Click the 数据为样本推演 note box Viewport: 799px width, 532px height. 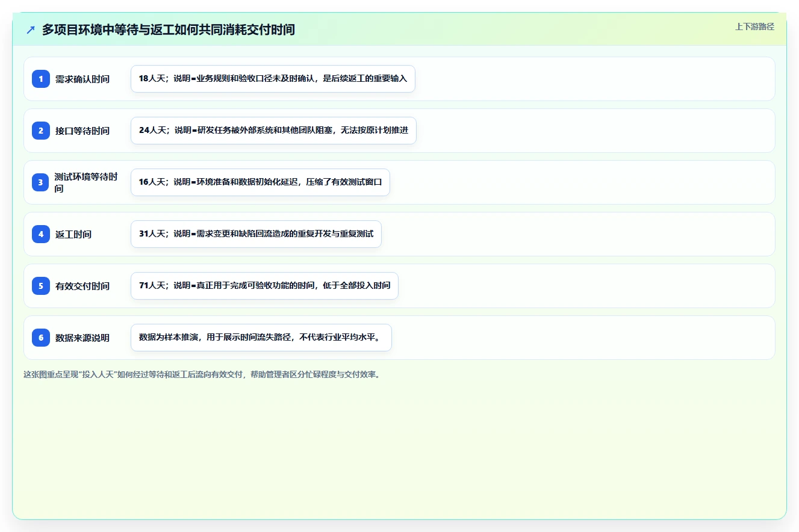coord(261,338)
